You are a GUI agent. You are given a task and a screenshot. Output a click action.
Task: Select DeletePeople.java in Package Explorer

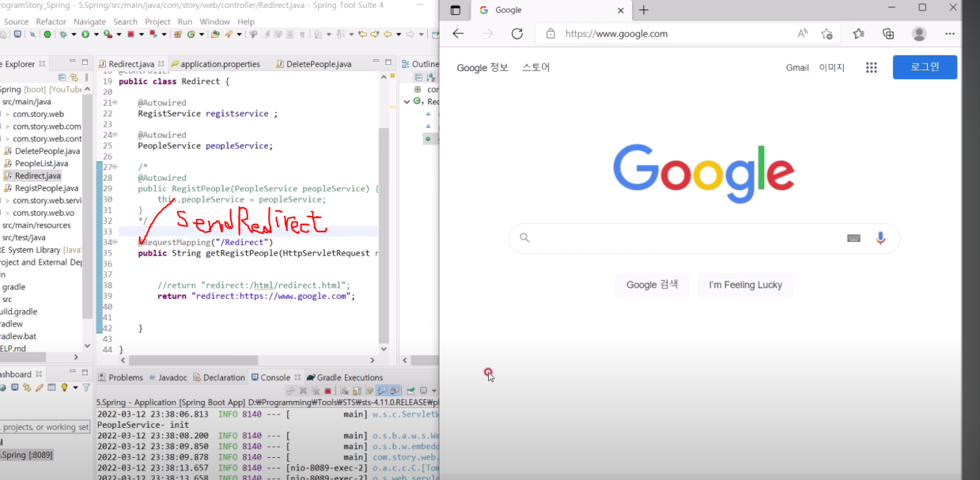click(x=41, y=151)
